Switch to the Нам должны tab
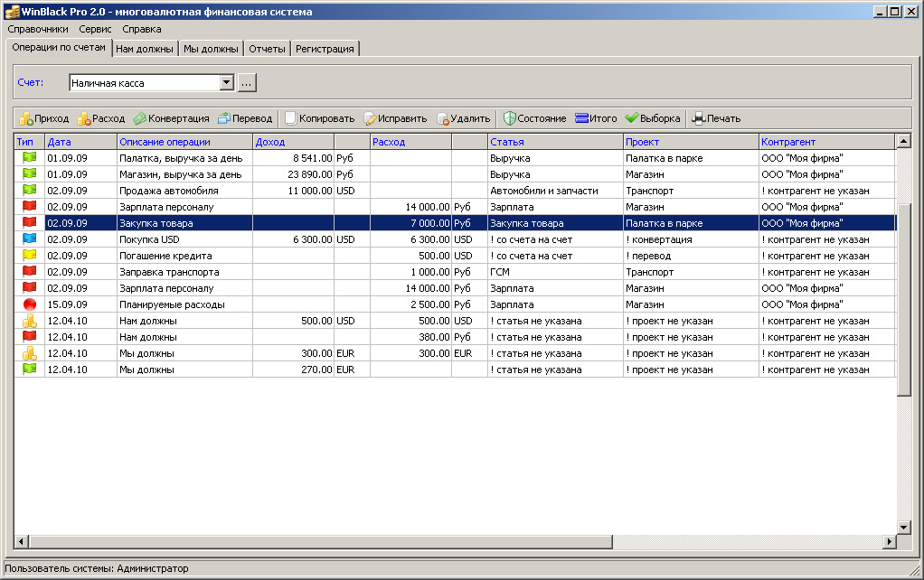 tap(145, 49)
